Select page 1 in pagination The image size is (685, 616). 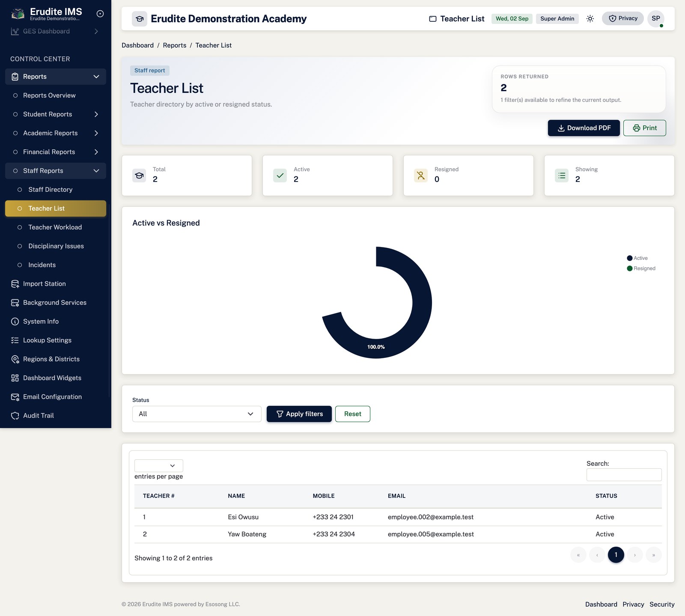coord(616,555)
